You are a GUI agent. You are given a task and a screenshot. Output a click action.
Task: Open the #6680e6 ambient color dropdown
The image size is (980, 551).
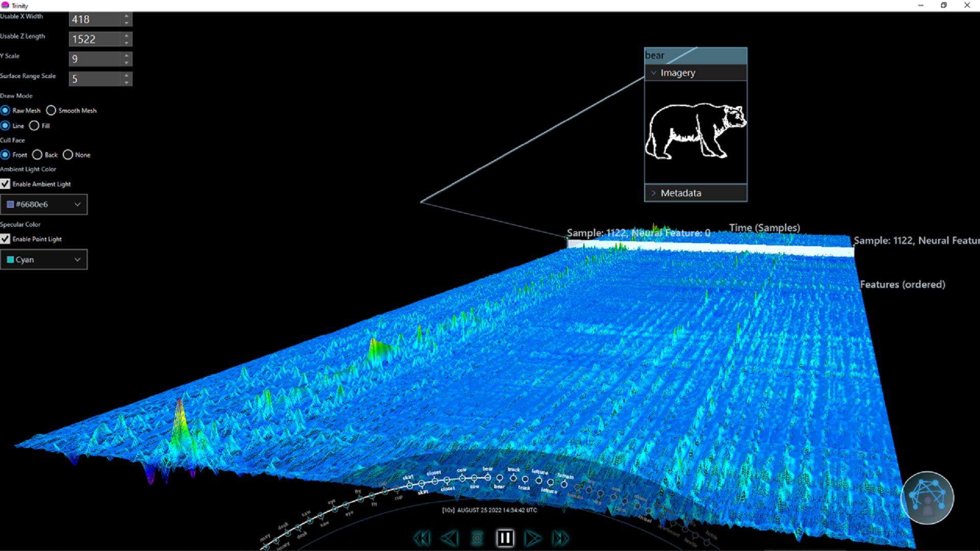tap(44, 204)
